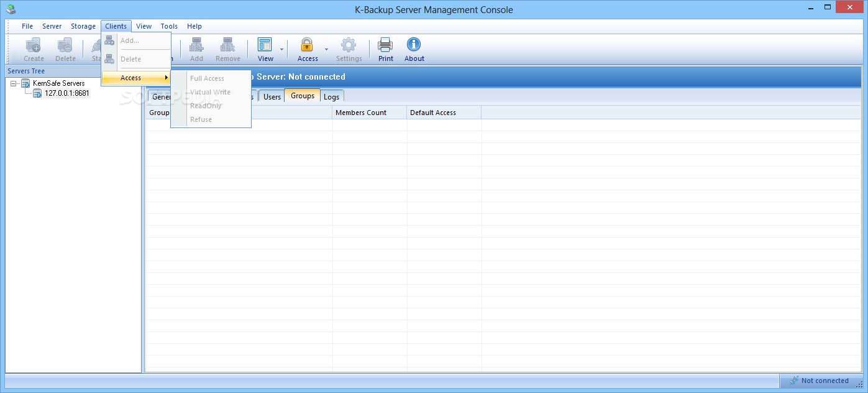Close the open Clients menu
Screen dimensions: 868x393
(x=116, y=26)
